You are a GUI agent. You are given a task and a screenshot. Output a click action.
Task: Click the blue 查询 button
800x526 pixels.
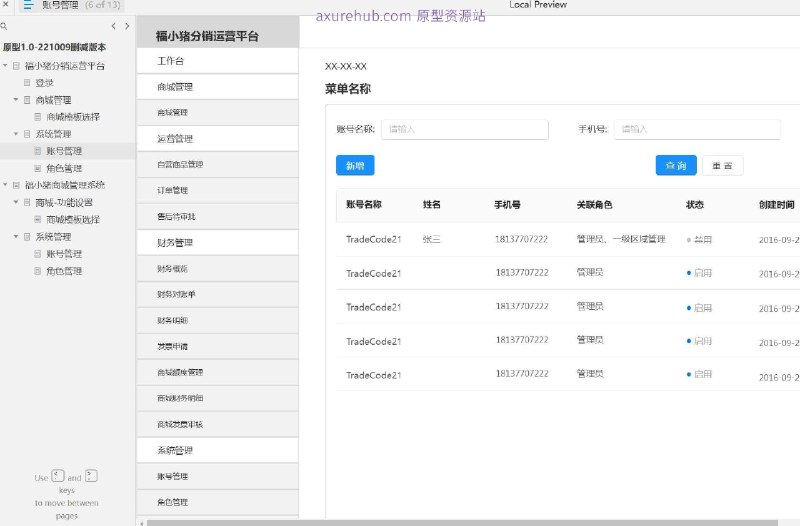coord(676,165)
